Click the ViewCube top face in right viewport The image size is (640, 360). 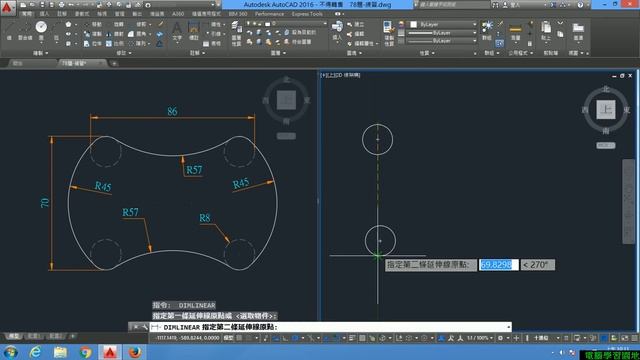pyautogui.click(x=606, y=110)
